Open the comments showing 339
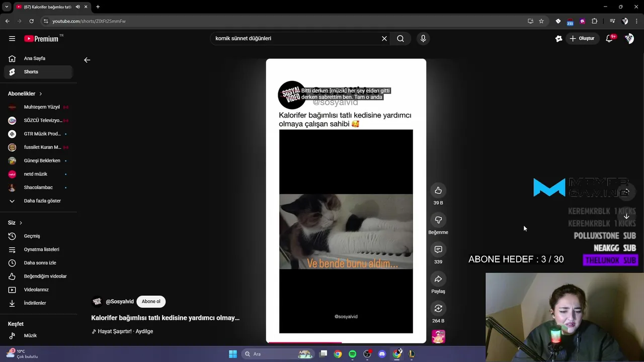Image resolution: width=644 pixels, height=362 pixels. [x=438, y=249]
